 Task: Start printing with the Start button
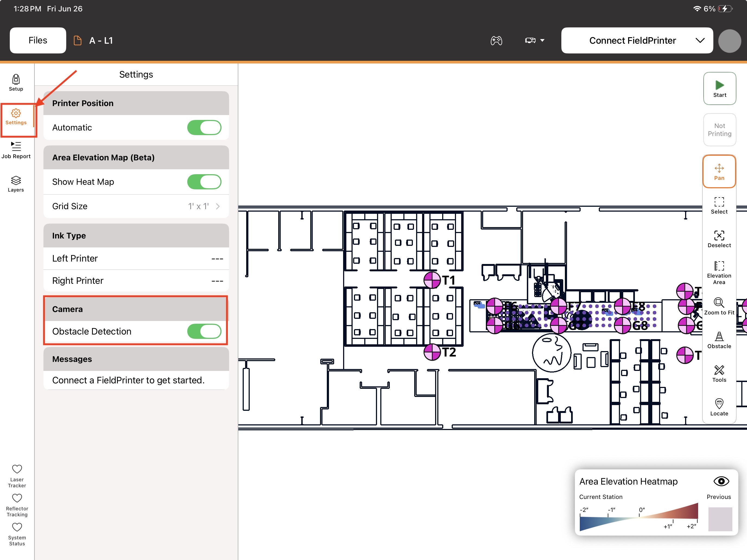720,88
